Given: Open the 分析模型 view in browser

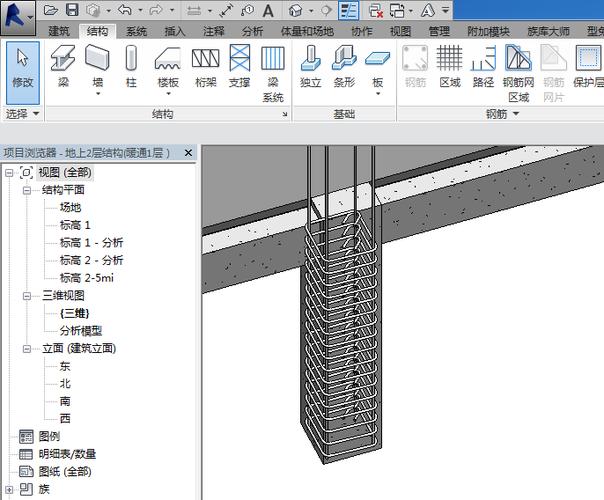Looking at the screenshot, I should pyautogui.click(x=80, y=331).
